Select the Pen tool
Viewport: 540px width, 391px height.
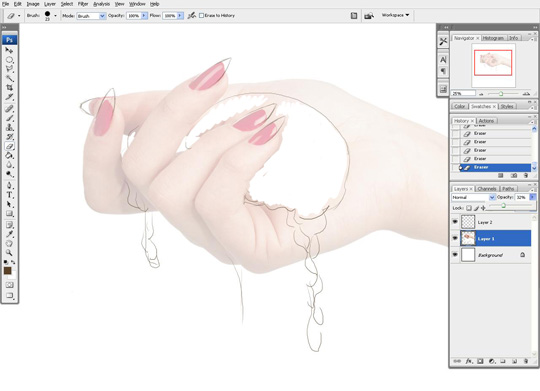pyautogui.click(x=9, y=186)
